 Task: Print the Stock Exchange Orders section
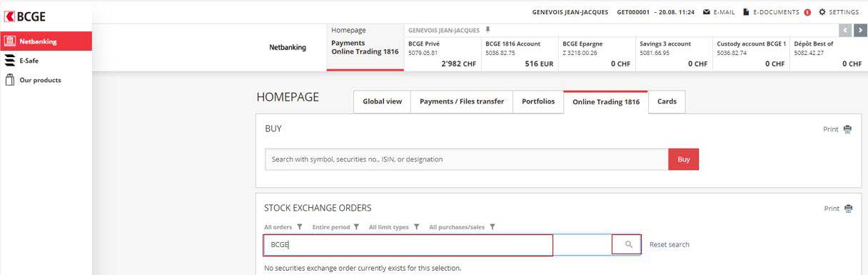[837, 209]
